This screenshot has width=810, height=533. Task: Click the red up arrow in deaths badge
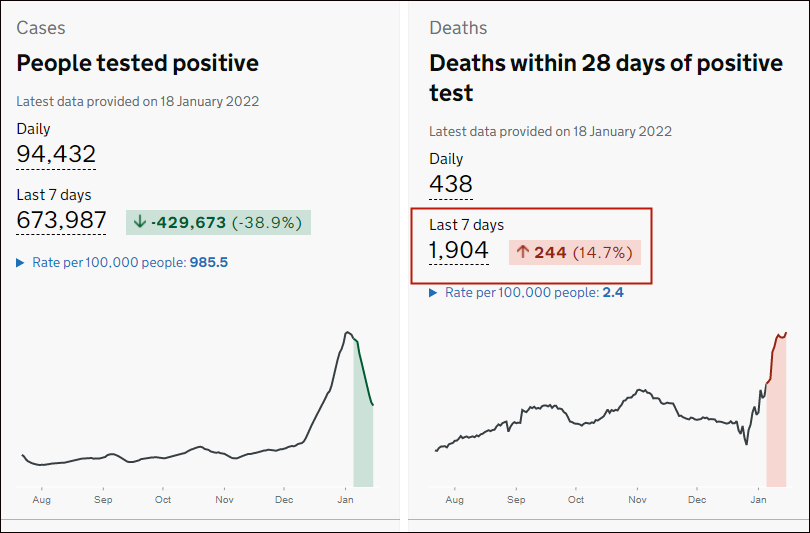pos(522,253)
